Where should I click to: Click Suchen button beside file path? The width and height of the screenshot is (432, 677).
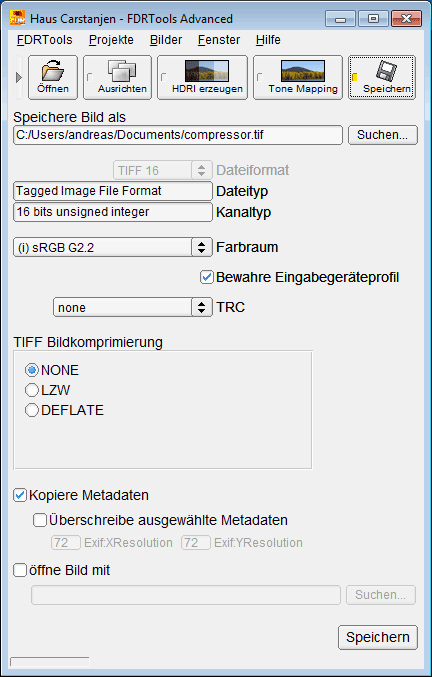[383, 135]
